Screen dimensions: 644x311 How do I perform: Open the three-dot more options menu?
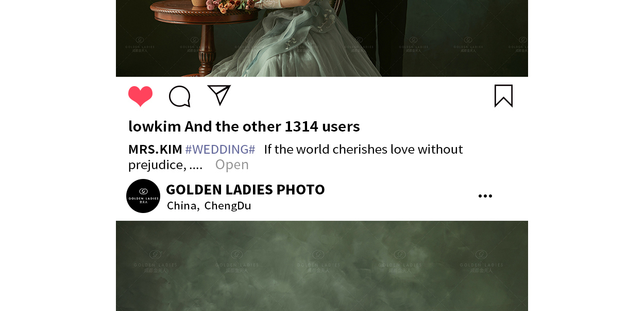[x=485, y=196]
